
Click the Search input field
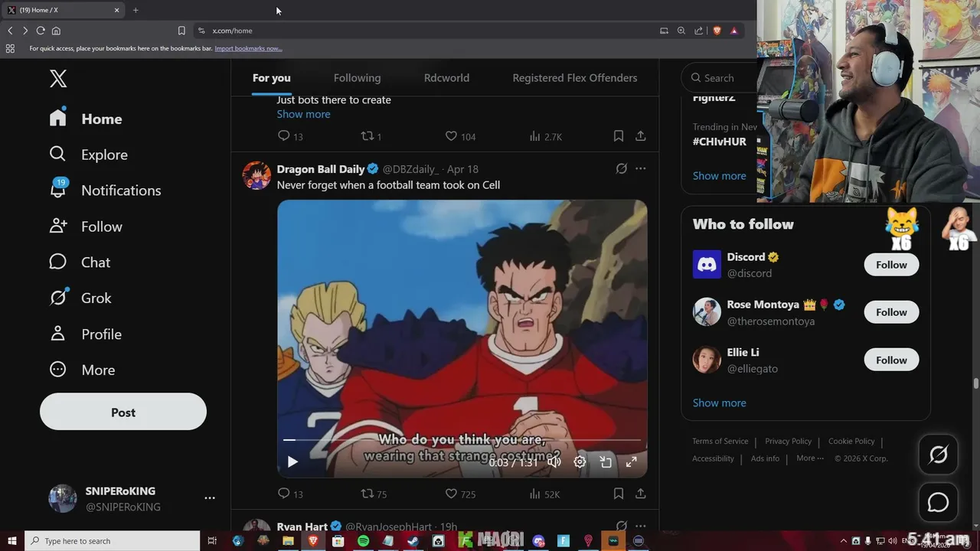[720, 77]
